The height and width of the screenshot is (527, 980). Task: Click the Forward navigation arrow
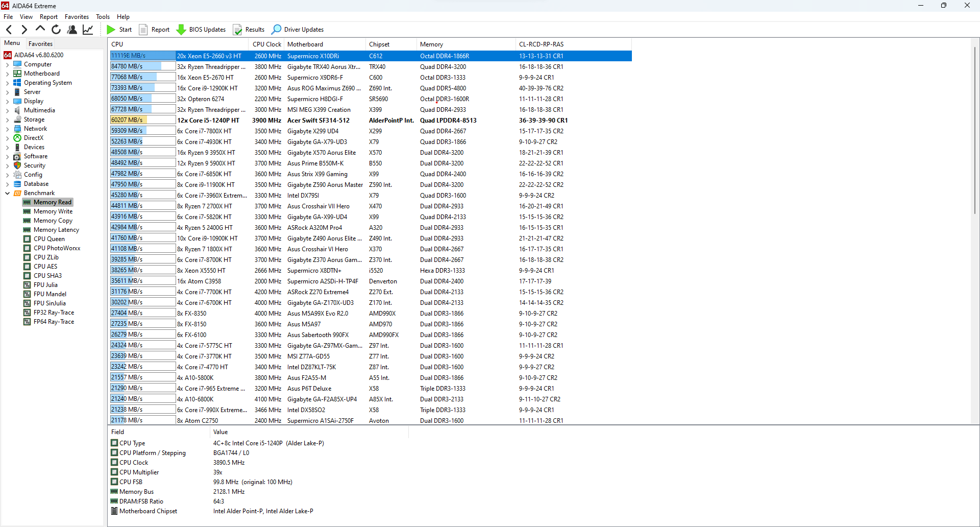click(24, 30)
